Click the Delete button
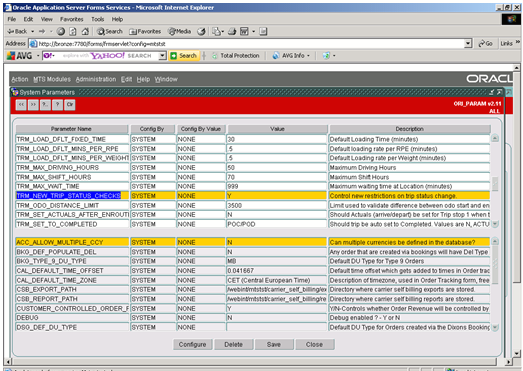This screenshot has height=371, width=523. point(233,344)
